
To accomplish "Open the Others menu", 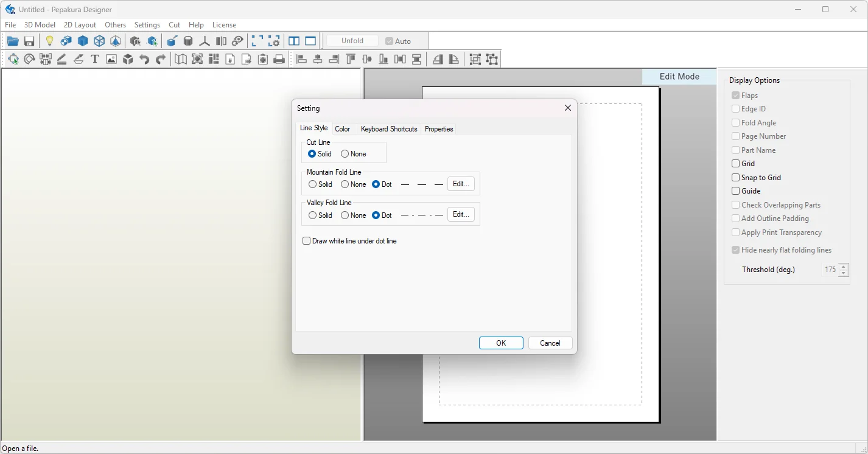I will 115,25.
